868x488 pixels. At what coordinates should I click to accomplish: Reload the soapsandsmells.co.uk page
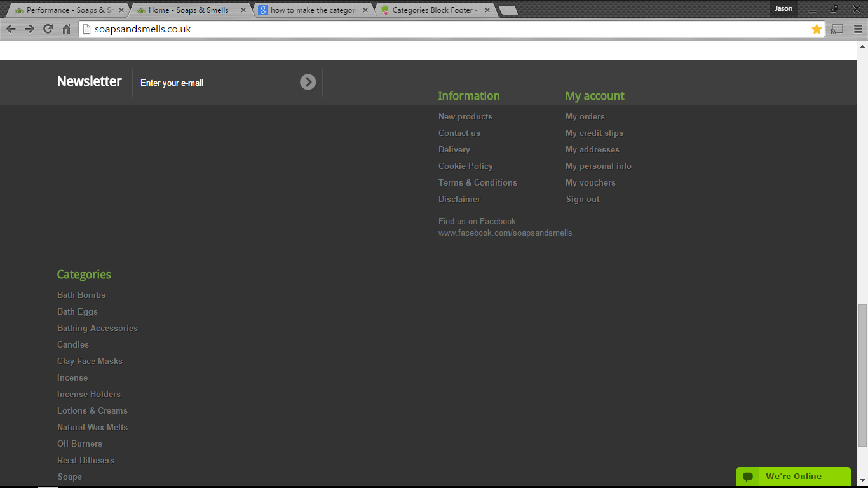pos(48,29)
